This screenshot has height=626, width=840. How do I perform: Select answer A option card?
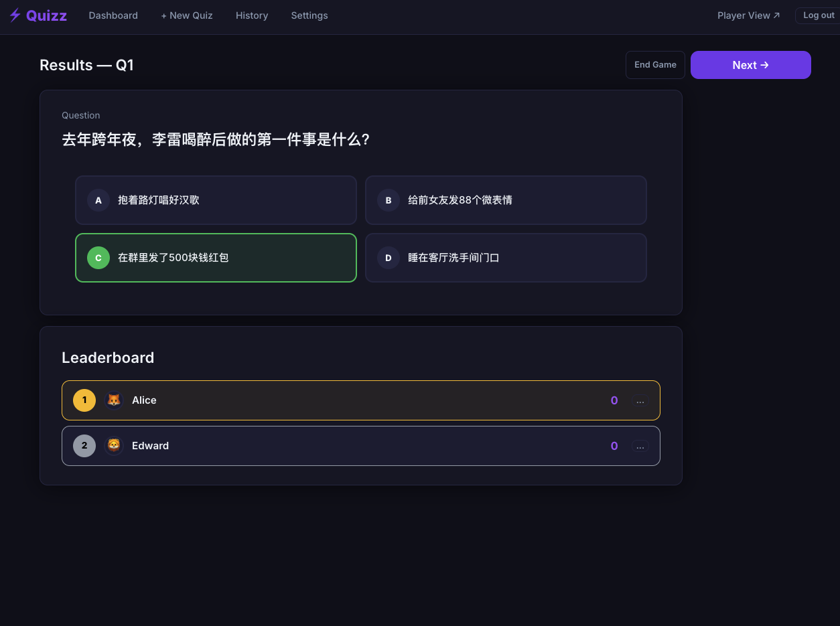[216, 200]
